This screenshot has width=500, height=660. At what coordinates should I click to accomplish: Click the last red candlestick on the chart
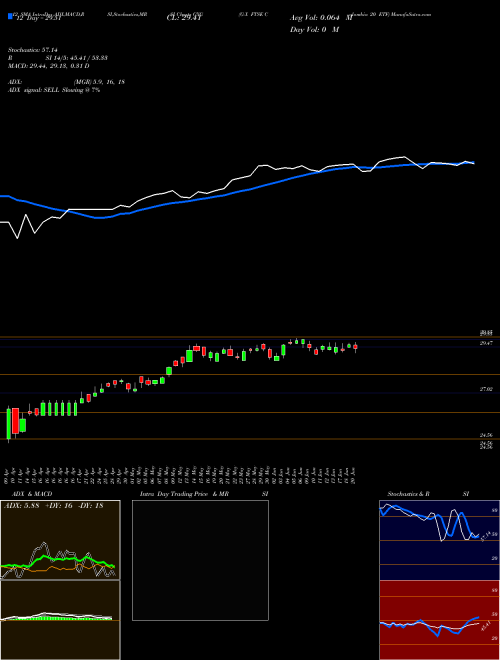[356, 347]
